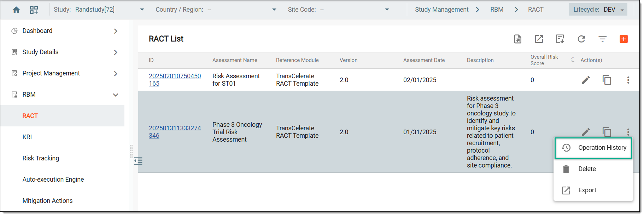Expand the Dashboard menu chevron
The height and width of the screenshot is (216, 644).
tap(116, 31)
